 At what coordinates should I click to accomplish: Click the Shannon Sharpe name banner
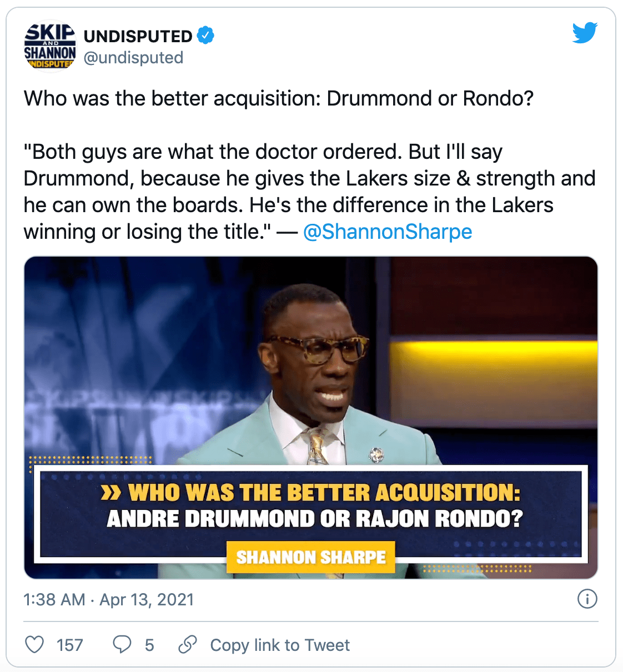click(311, 557)
